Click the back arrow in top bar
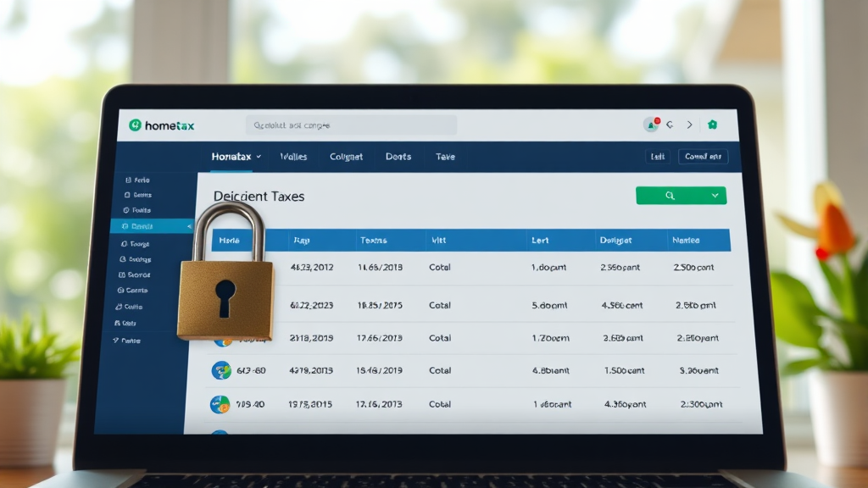The image size is (868, 488). pyautogui.click(x=670, y=125)
